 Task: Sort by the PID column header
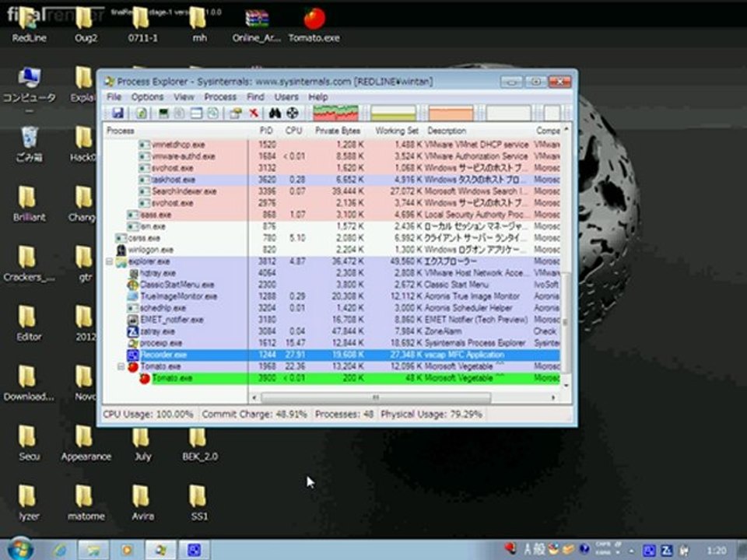coord(266,131)
